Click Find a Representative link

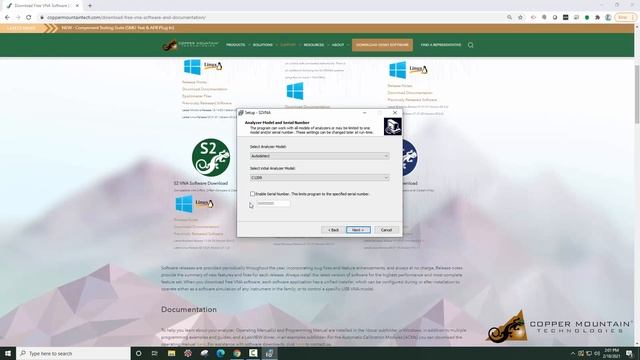tap(441, 45)
